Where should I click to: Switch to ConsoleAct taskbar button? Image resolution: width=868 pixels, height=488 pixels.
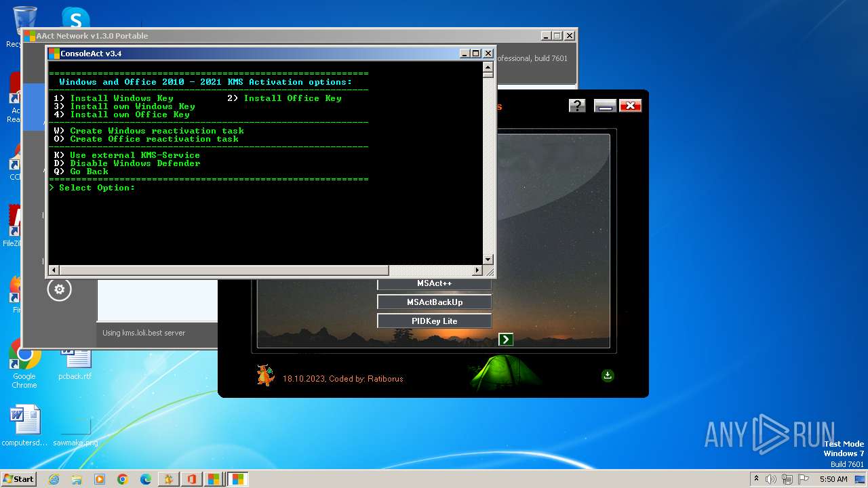pos(238,479)
